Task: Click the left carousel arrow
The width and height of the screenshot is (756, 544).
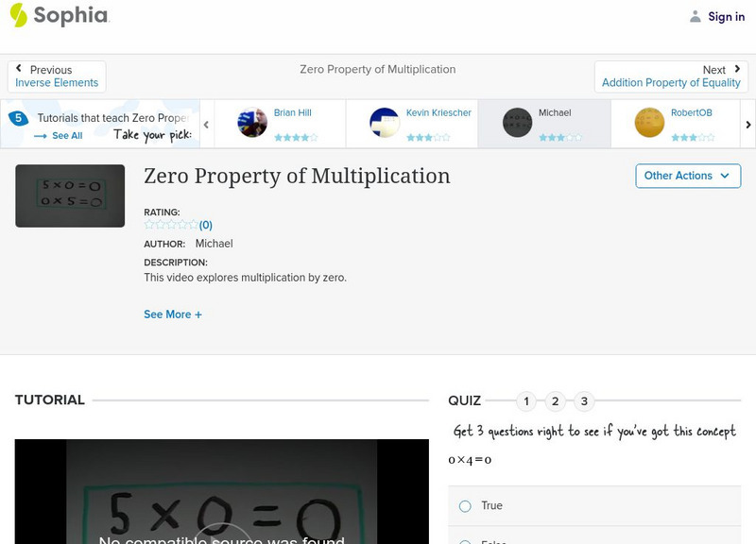Action: point(205,124)
